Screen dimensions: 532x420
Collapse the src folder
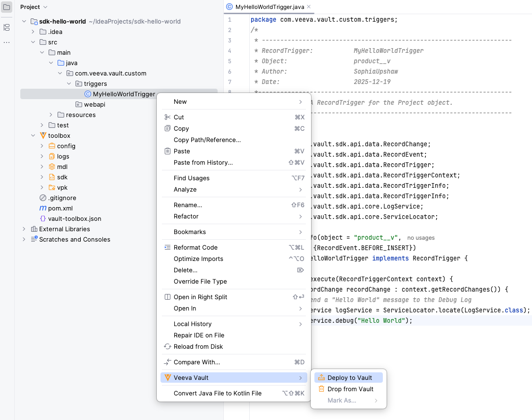pos(33,42)
